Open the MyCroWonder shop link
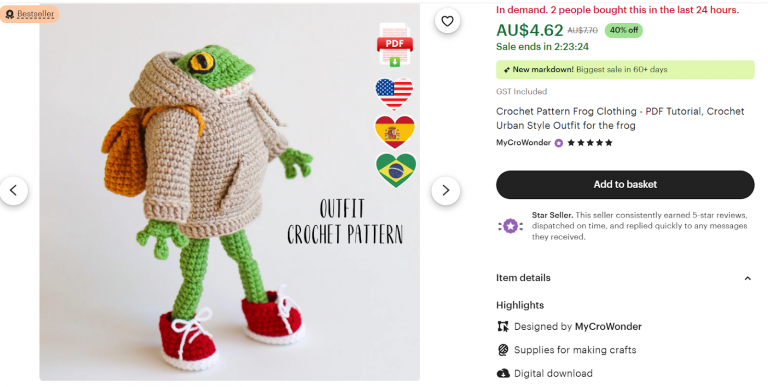The image size is (768, 387). (523, 143)
